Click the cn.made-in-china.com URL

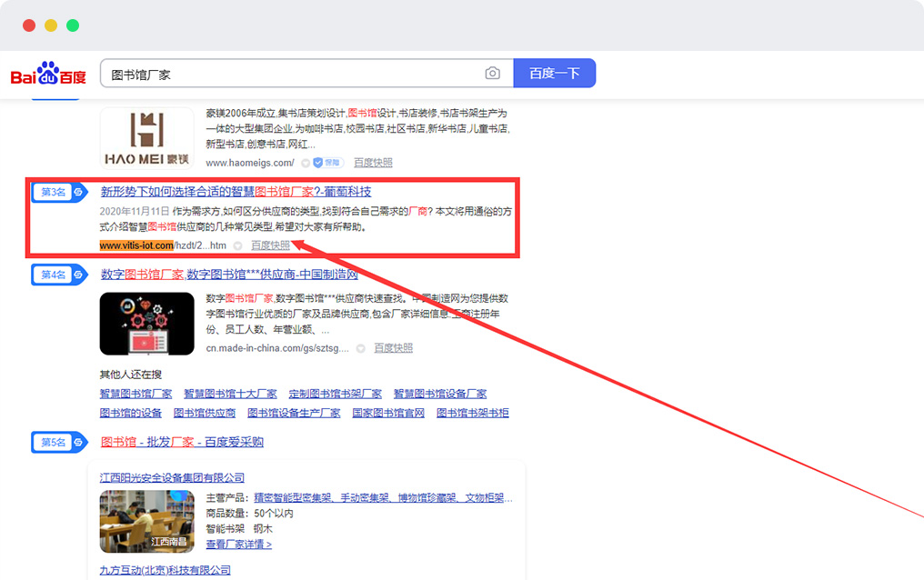pos(277,348)
